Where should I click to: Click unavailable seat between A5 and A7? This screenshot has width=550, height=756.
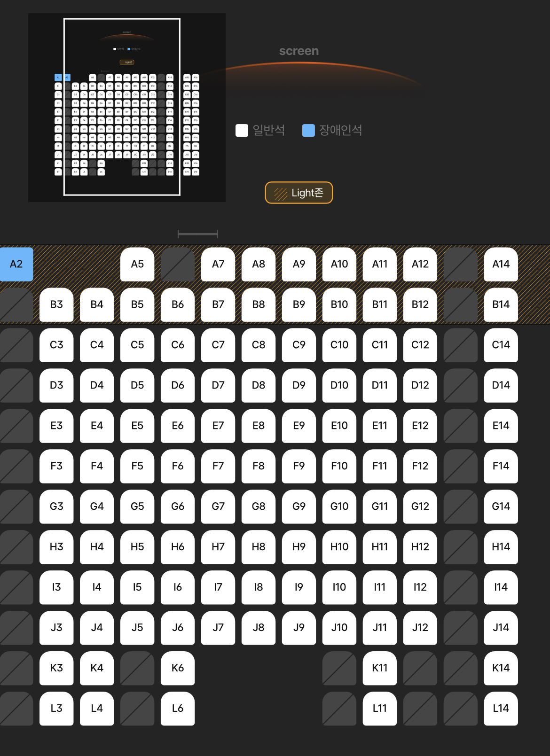[178, 264]
